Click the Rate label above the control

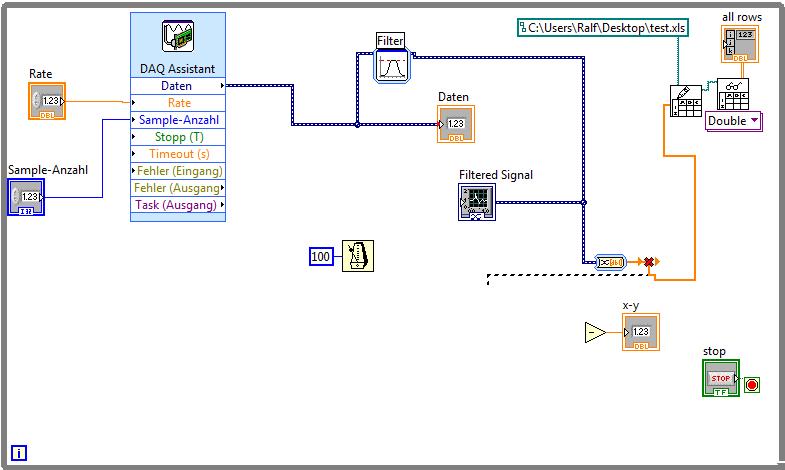[41, 74]
